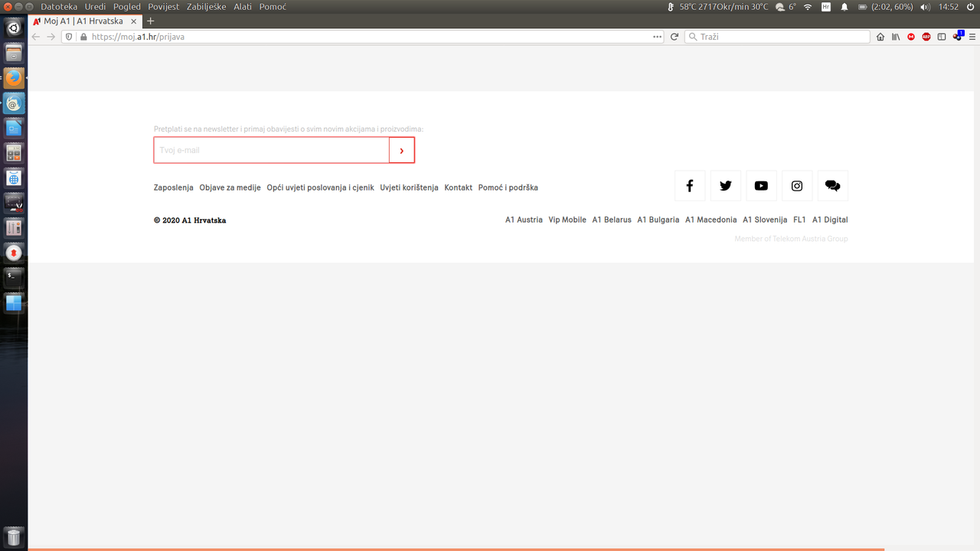Image resolution: width=980 pixels, height=551 pixels.
Task: Open the calculator launcher icon
Action: click(14, 153)
